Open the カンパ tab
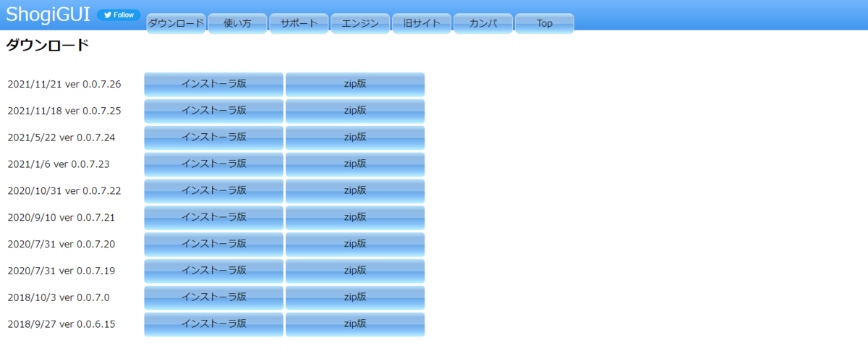This screenshot has height=364, width=868. click(483, 23)
